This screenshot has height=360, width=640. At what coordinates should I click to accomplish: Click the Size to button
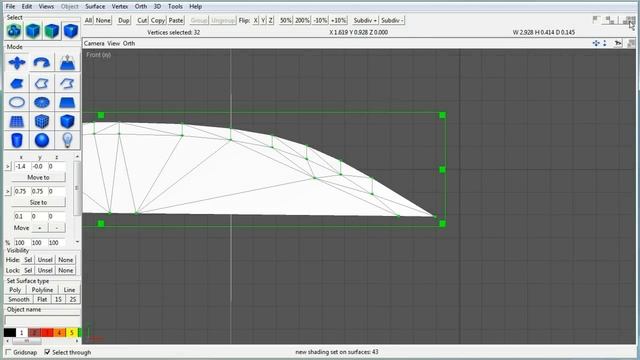(x=38, y=202)
